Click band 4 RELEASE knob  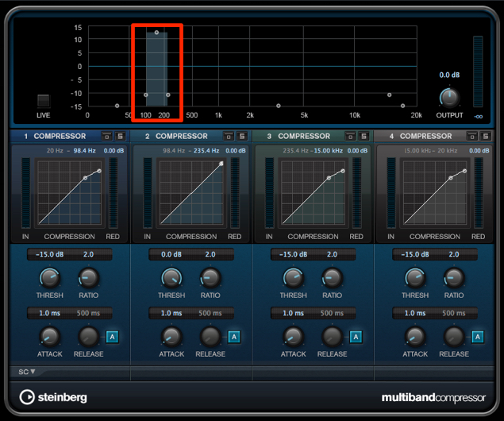pos(454,337)
